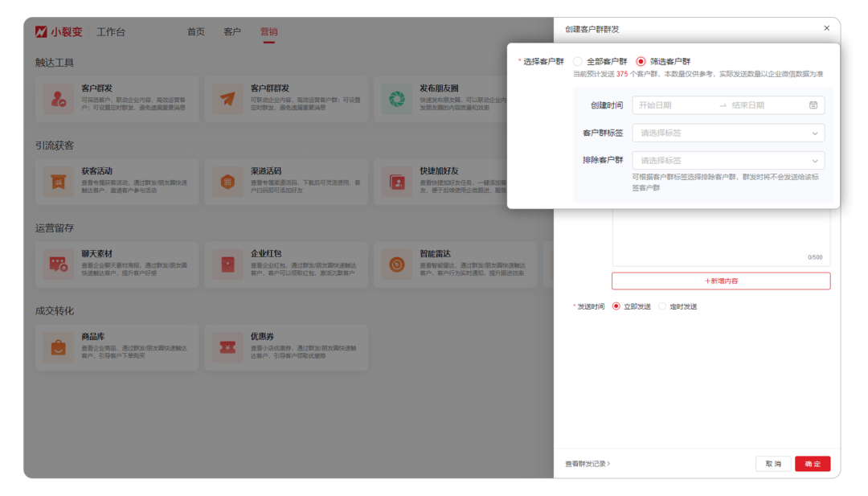This screenshot has height=496, width=868.
Task: Open the 工作台 menu item
Action: [110, 31]
